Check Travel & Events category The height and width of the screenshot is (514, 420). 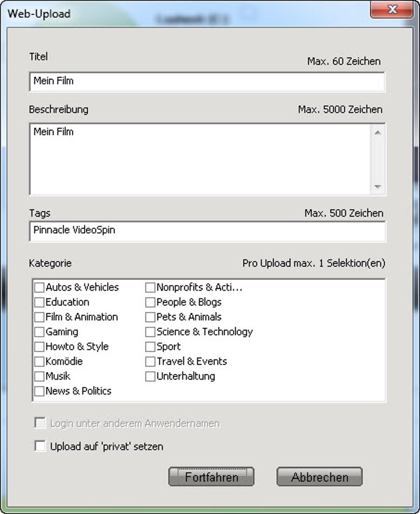(x=150, y=361)
